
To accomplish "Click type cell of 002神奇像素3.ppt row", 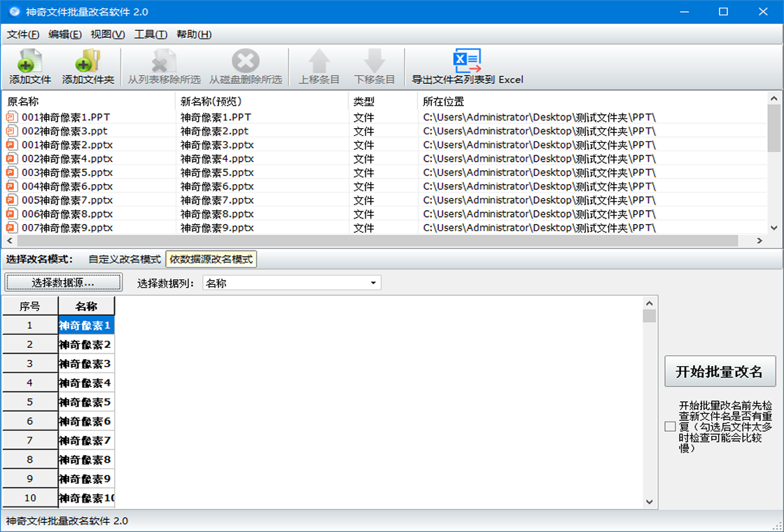I will pyautogui.click(x=363, y=131).
